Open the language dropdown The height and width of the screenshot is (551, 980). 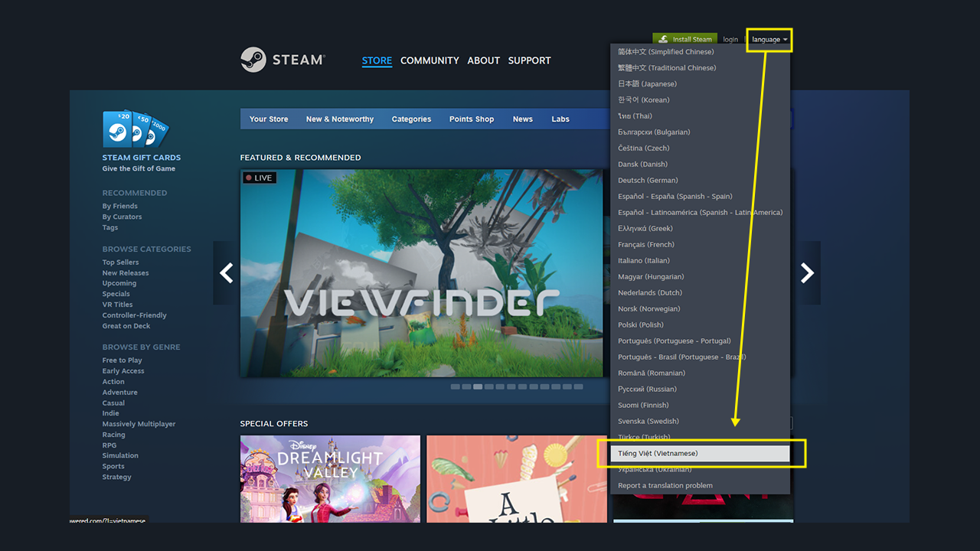tap(769, 40)
